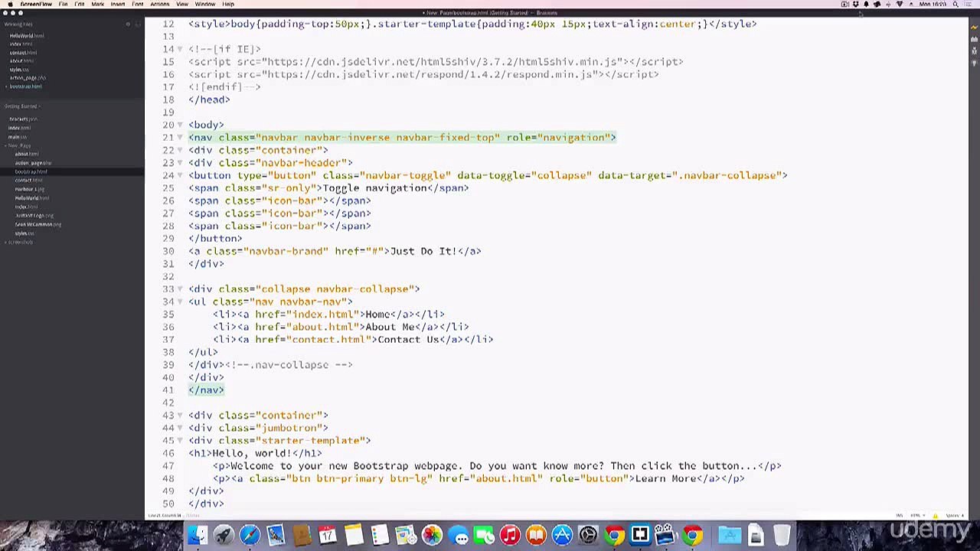Screen dimensions: 980x551
Task: Open the Actions menu
Action: click(160, 5)
